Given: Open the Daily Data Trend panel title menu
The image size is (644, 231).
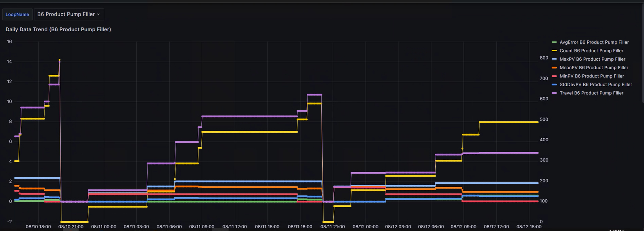Looking at the screenshot, I should click(x=58, y=29).
